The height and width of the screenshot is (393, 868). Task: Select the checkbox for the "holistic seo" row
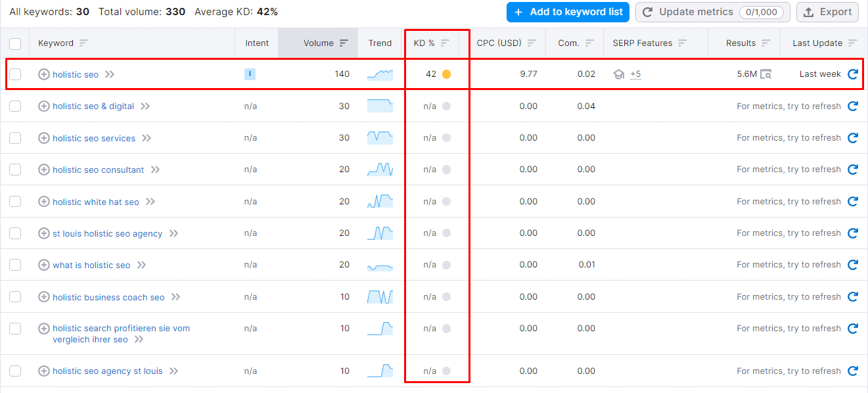coord(15,74)
